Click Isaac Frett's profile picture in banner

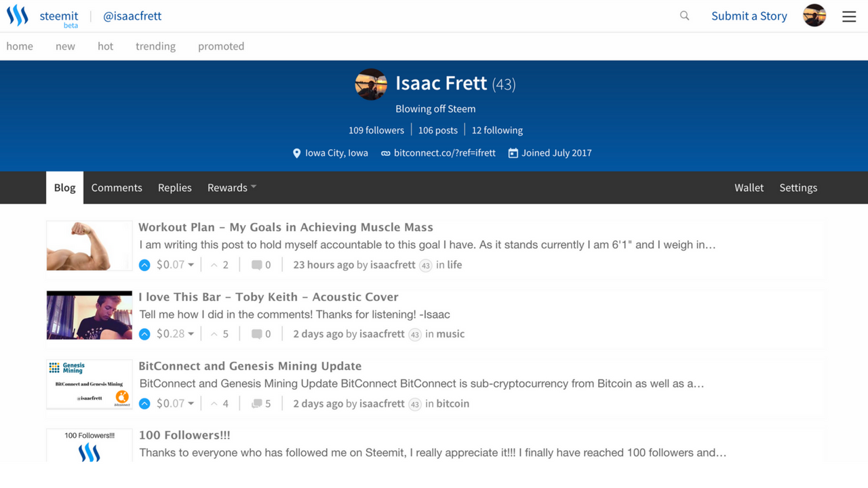371,84
